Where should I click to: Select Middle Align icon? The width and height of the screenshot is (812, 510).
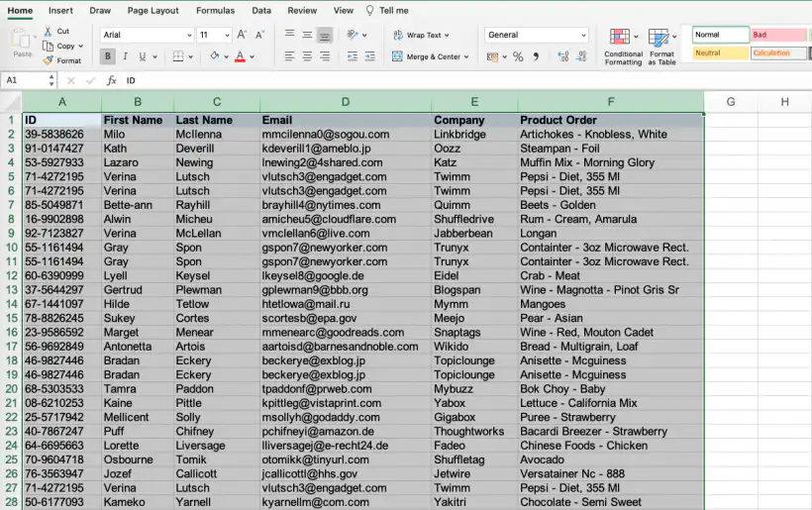[307, 35]
